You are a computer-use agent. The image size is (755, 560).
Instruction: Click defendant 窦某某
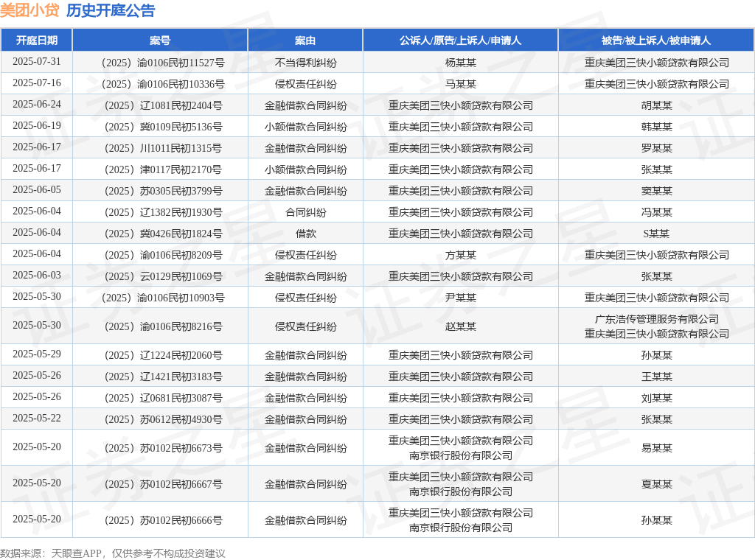(x=656, y=191)
